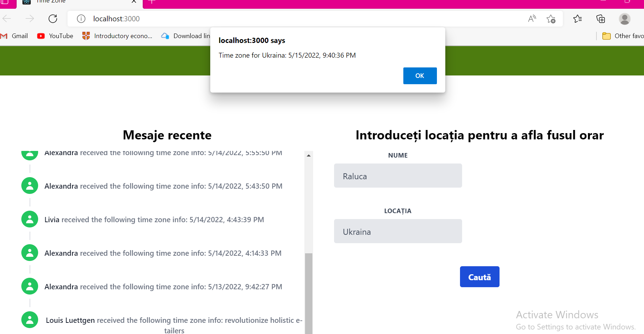Toggle the read aloud icon in address bar
This screenshot has width=644, height=334.
[x=532, y=19]
